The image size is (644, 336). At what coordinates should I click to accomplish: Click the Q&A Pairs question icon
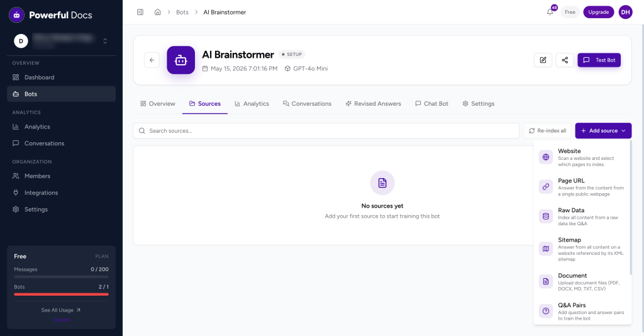click(x=546, y=311)
